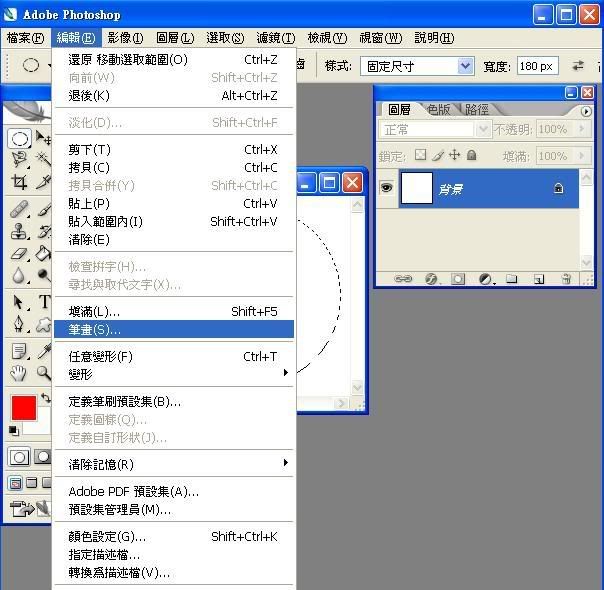Open the 濾鏡 menu

click(x=276, y=38)
